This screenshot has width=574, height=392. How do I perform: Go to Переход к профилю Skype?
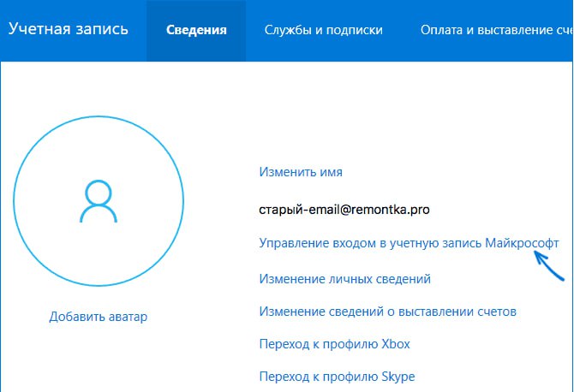[338, 377]
